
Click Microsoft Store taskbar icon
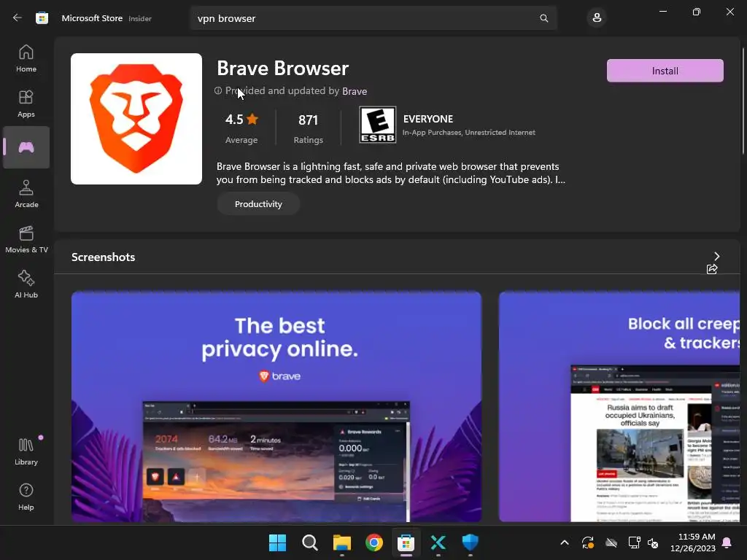pyautogui.click(x=406, y=542)
